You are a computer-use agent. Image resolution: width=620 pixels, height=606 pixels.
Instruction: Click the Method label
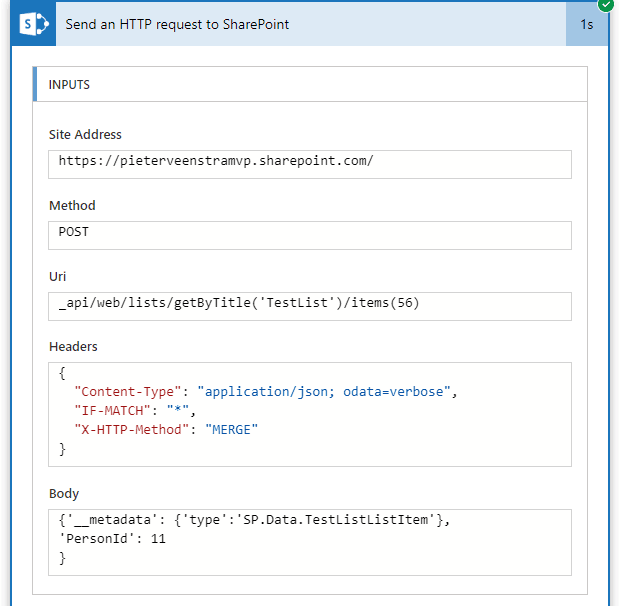tap(72, 206)
